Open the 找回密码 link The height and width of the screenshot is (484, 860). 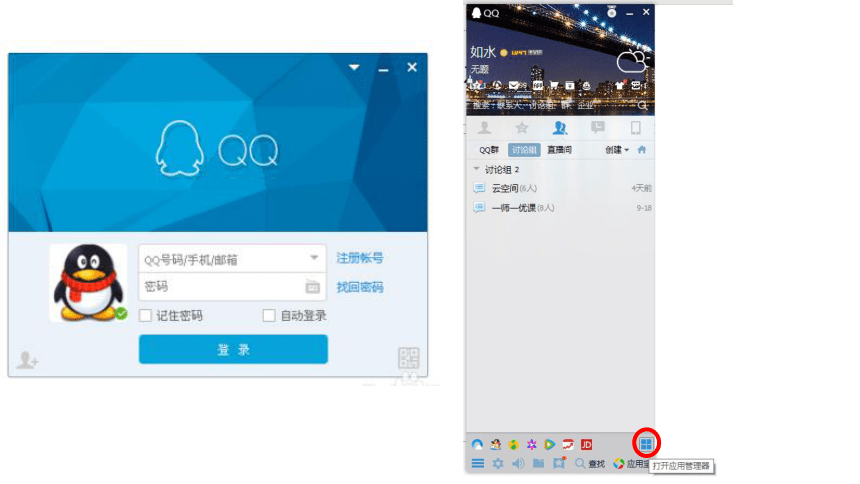pyautogui.click(x=360, y=287)
